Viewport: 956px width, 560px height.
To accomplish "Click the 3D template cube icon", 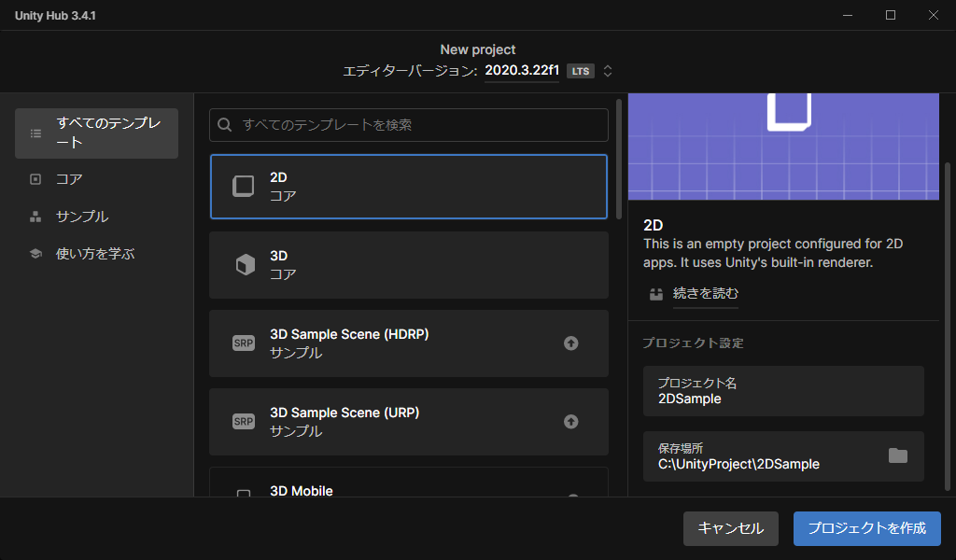I will [x=246, y=264].
